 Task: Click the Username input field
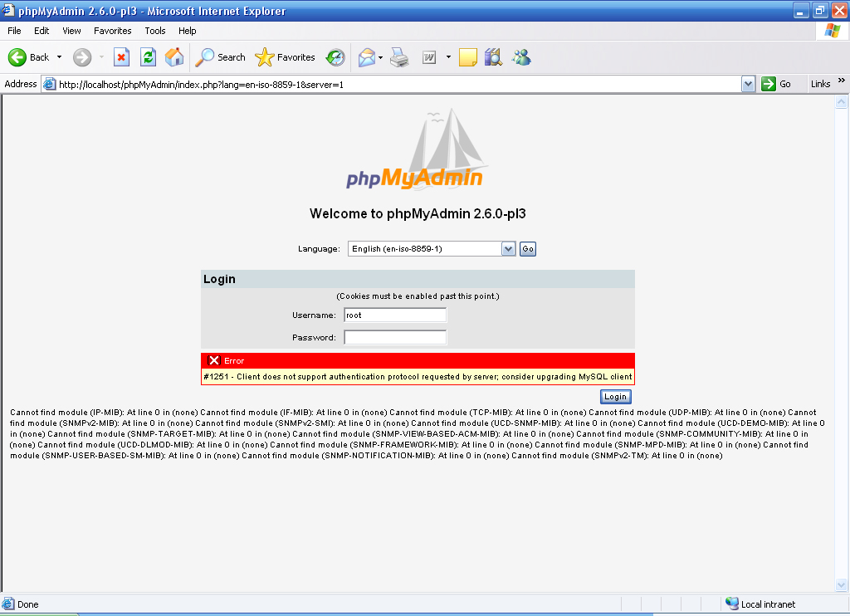pos(395,315)
